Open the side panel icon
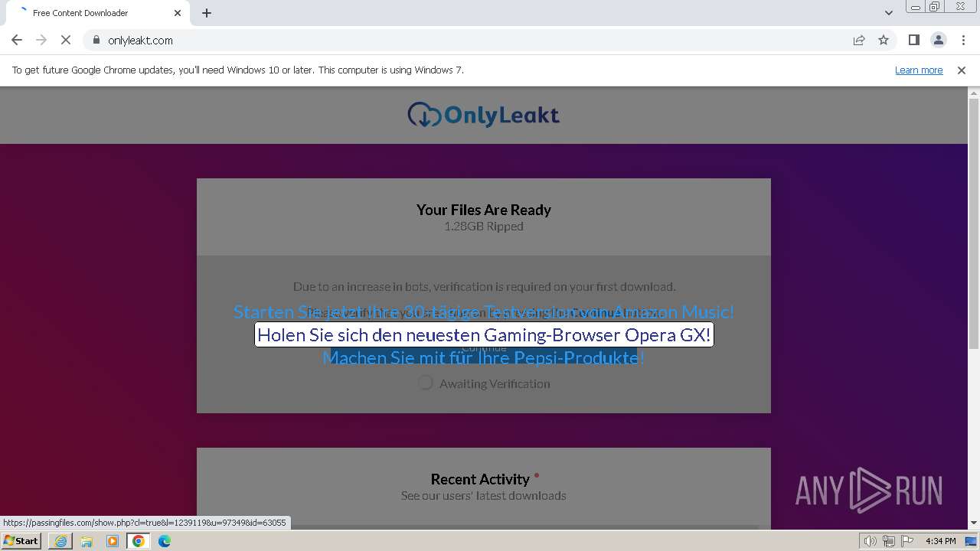The image size is (980, 551). [x=913, y=40]
